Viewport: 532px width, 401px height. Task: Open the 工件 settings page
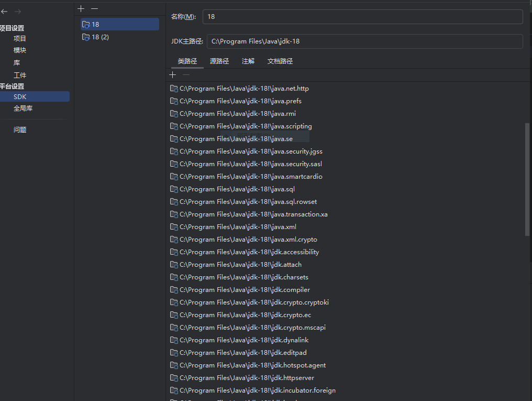coord(20,75)
